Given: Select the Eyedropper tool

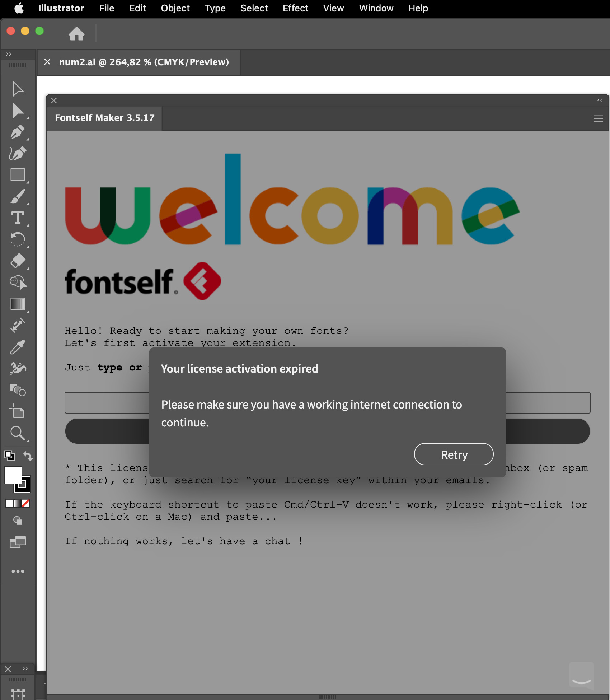Looking at the screenshot, I should click(17, 347).
